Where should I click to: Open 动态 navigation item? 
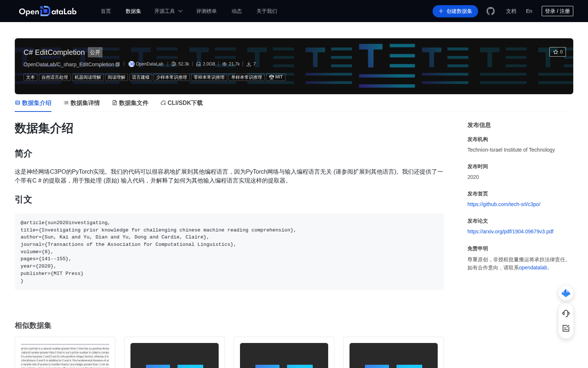click(x=237, y=11)
